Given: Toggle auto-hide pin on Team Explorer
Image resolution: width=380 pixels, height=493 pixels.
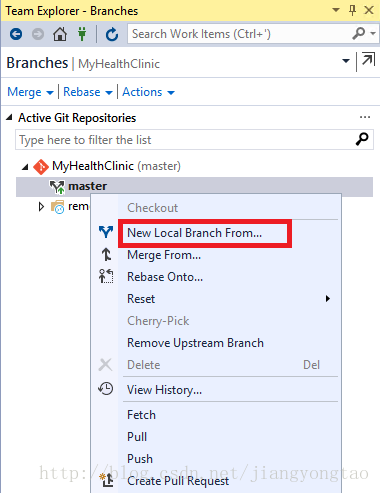Looking at the screenshot, I should click(353, 11).
